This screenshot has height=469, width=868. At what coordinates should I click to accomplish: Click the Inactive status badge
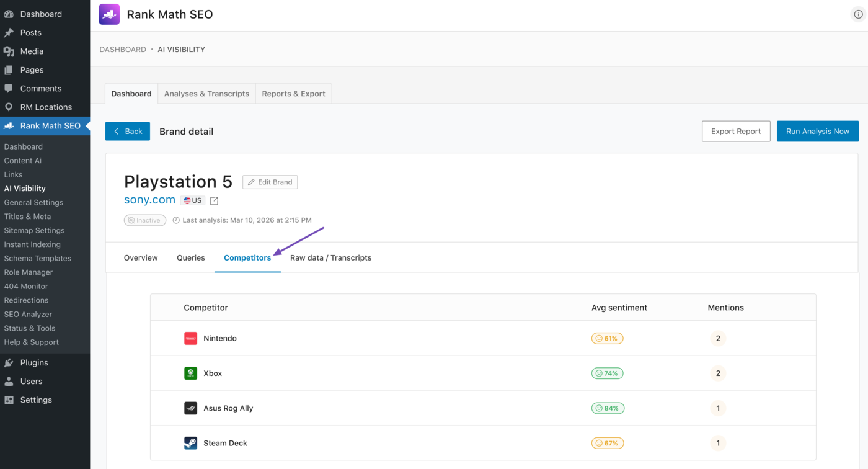(145, 220)
